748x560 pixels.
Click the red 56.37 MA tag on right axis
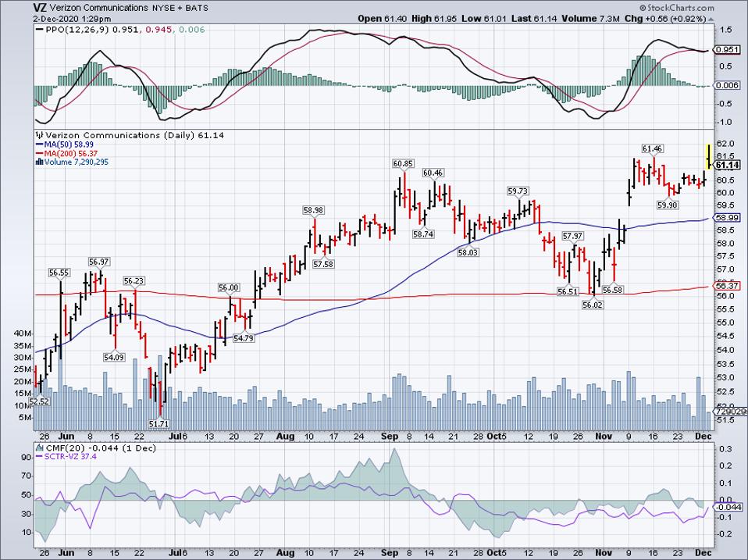[x=728, y=286]
